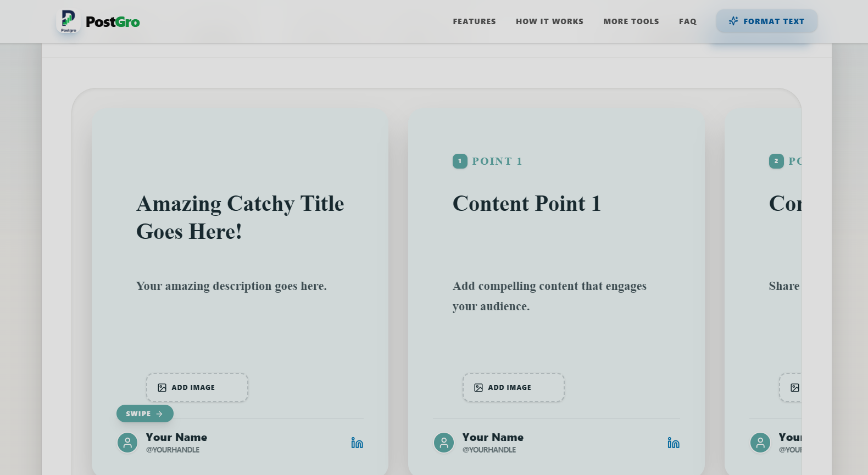Click the avatar icon on title slide
Image resolution: width=868 pixels, height=475 pixels.
[127, 443]
